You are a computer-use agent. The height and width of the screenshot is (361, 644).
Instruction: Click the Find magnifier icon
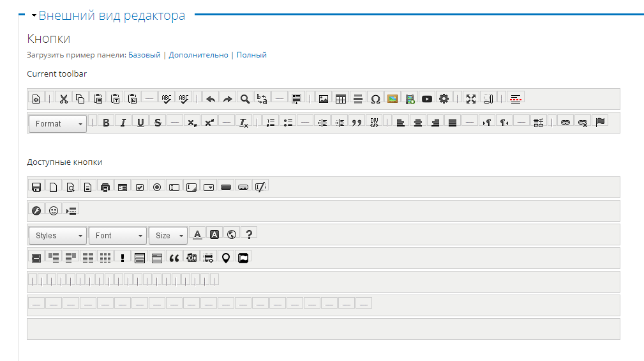pos(245,98)
